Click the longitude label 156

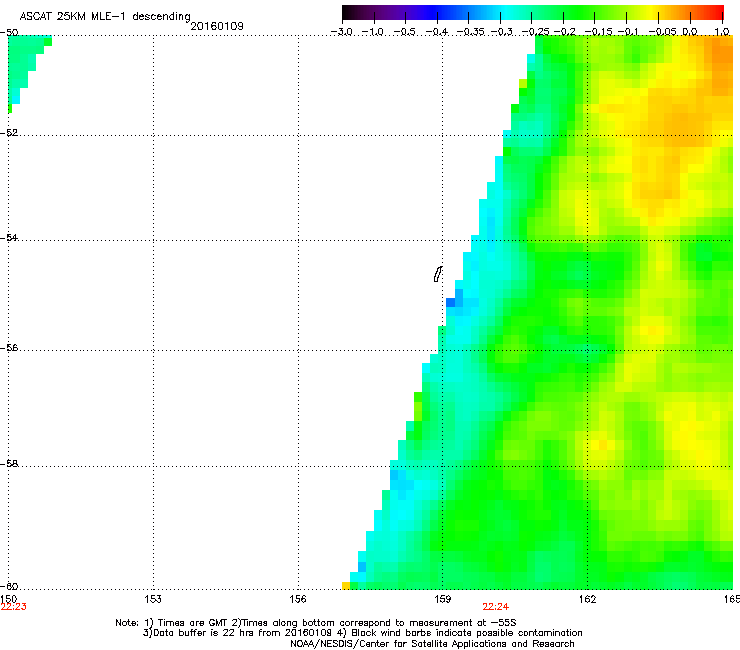tap(298, 599)
